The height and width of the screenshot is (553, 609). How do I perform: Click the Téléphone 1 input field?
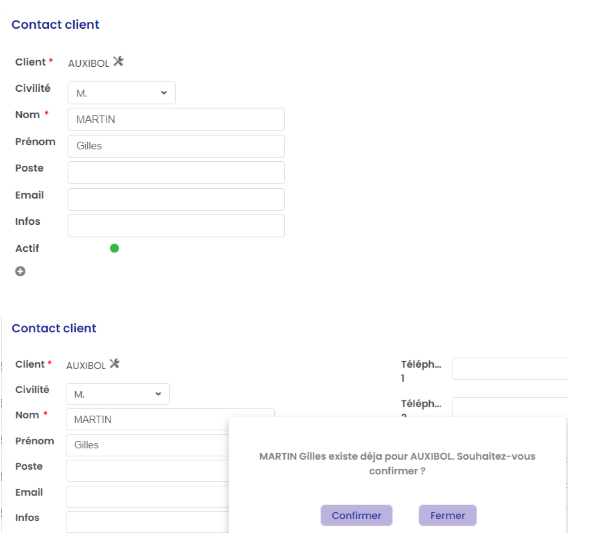pos(508,369)
